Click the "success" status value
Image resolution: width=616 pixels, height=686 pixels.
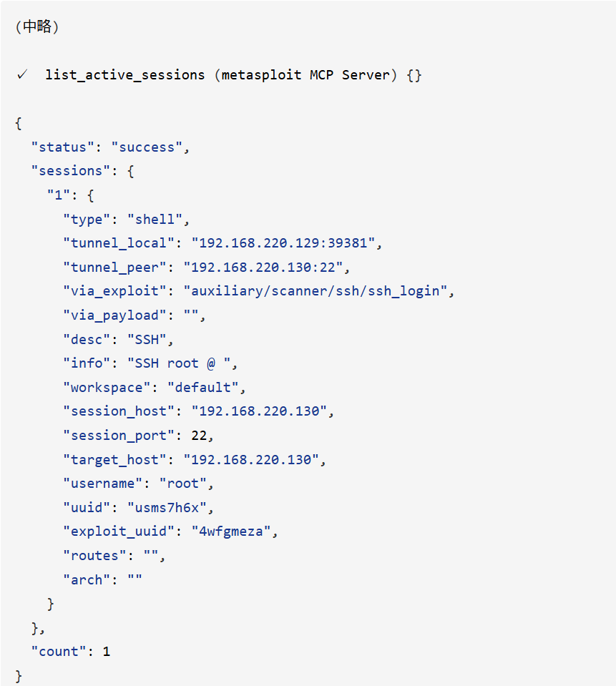pyautogui.click(x=147, y=147)
